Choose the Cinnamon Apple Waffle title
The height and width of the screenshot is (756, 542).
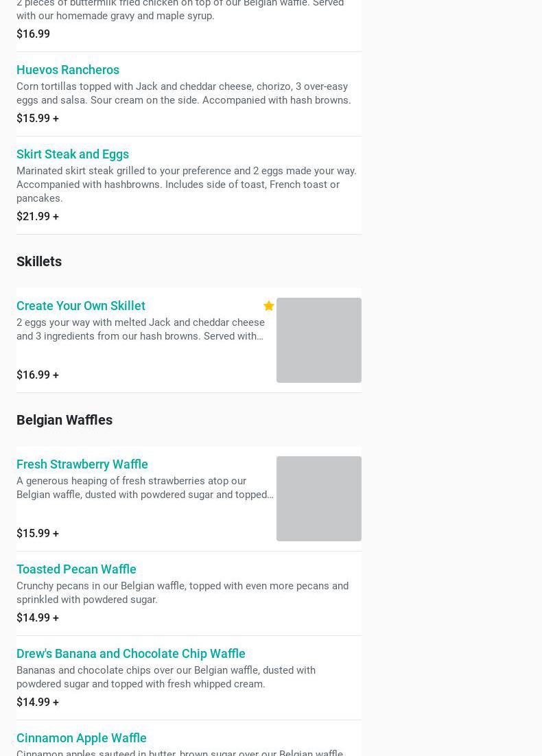pyautogui.click(x=82, y=738)
